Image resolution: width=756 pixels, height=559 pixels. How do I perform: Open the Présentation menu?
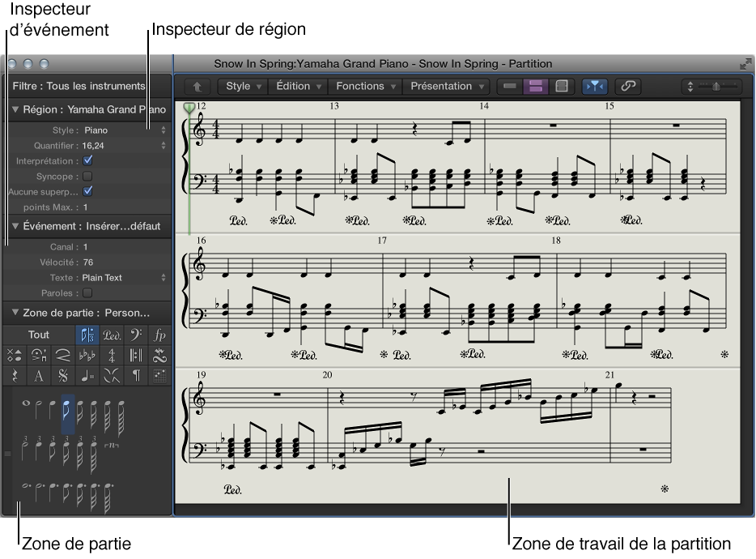pyautogui.click(x=447, y=86)
